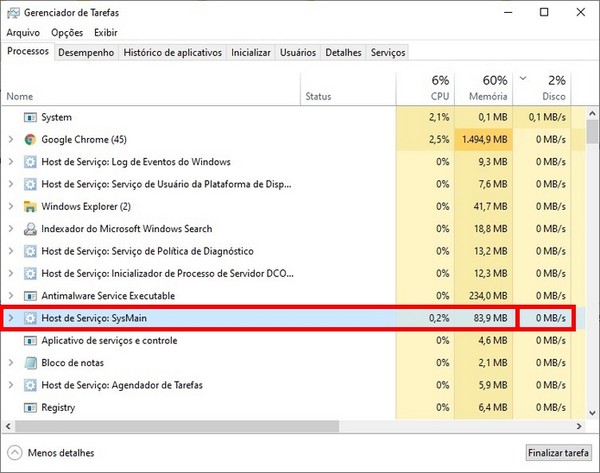The width and height of the screenshot is (600, 473).
Task: Sort by the Status column header
Action: point(348,89)
